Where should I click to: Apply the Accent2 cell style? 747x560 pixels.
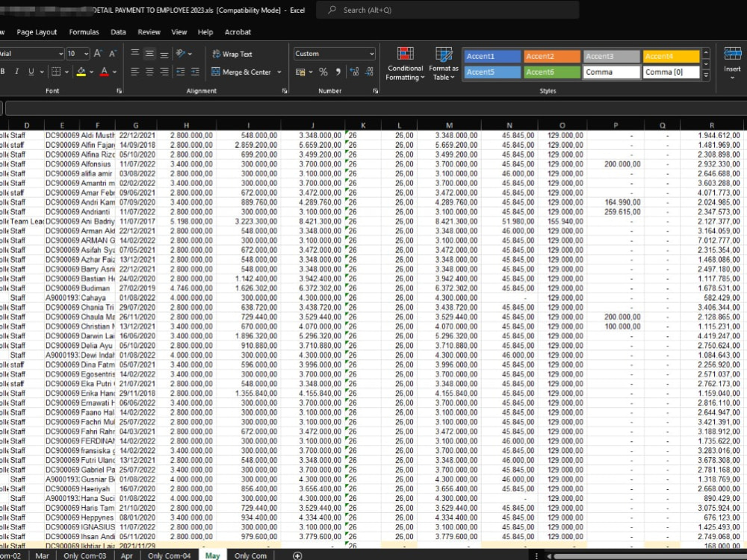[552, 56]
